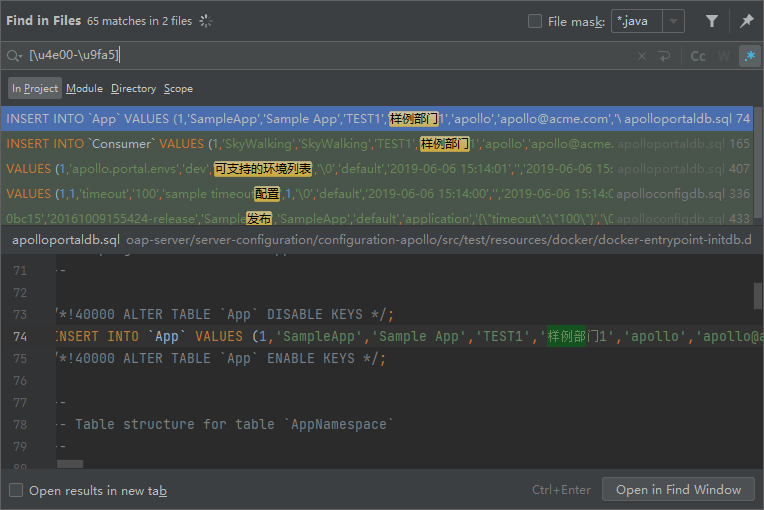Toggle Match Case (Cc) option
The height and width of the screenshot is (510, 764).
(698, 56)
